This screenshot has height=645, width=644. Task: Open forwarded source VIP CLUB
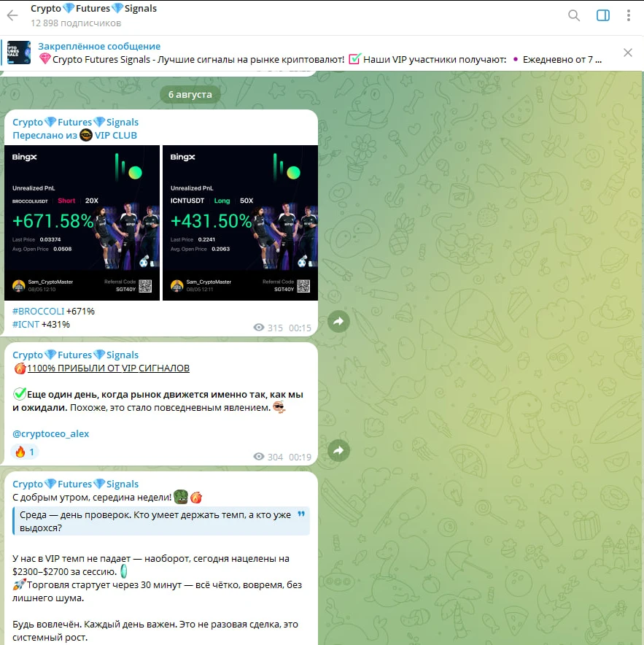[115, 135]
